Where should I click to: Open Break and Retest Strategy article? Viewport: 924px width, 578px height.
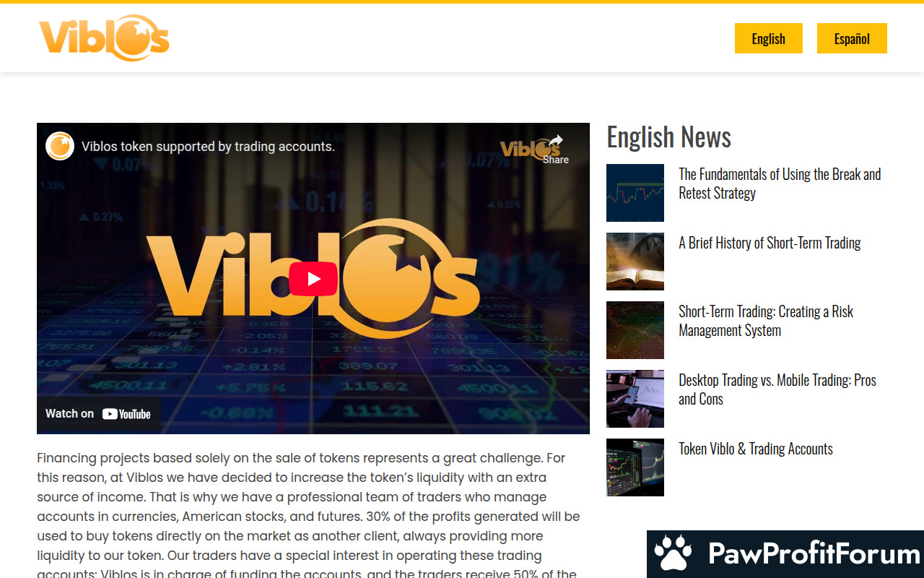(x=780, y=184)
